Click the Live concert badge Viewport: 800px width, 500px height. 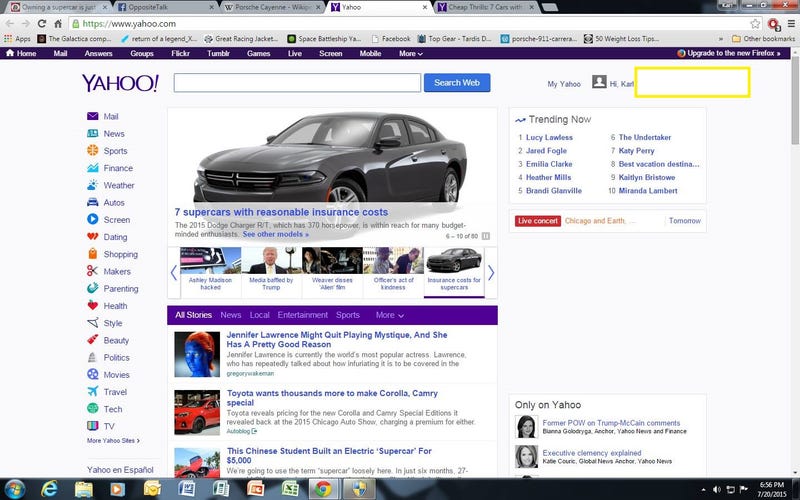point(537,221)
